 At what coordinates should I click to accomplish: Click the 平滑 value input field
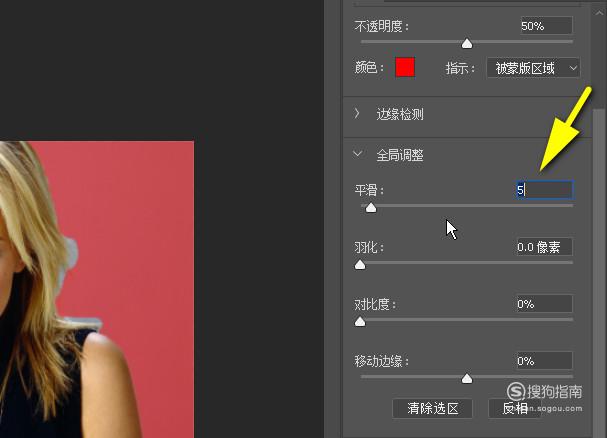point(545,190)
